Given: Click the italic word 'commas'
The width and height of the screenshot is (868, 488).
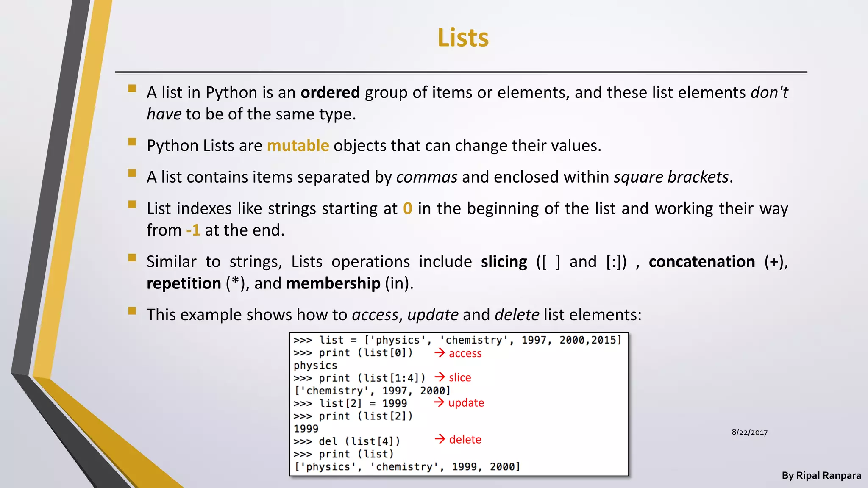Looking at the screenshot, I should pyautogui.click(x=427, y=177).
